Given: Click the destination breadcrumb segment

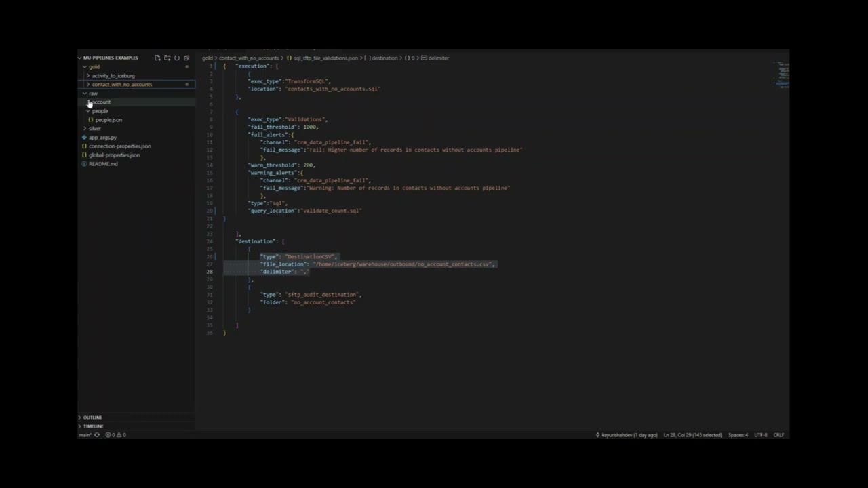Looking at the screenshot, I should coord(383,58).
